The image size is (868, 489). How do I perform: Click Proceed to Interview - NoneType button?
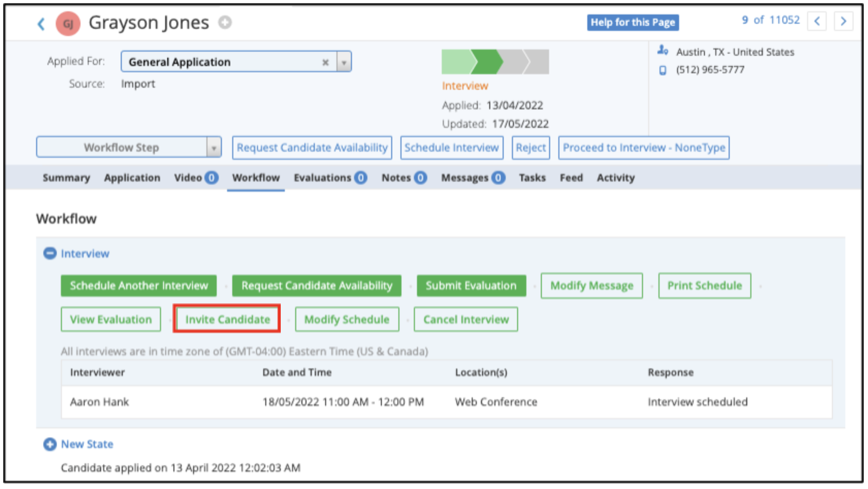(x=644, y=148)
